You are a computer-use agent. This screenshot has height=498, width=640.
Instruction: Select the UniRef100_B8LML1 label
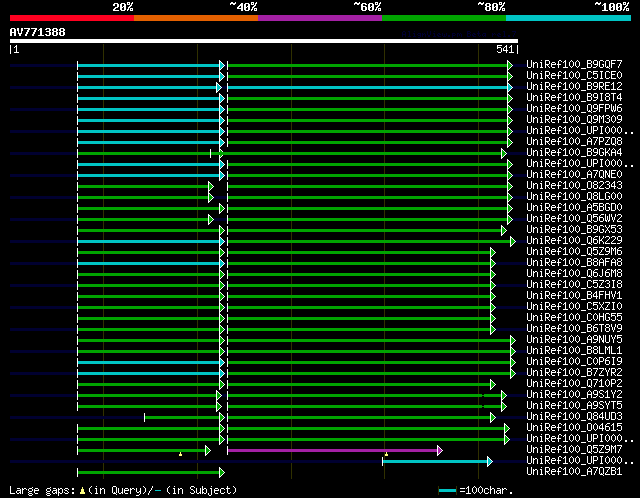574,351
